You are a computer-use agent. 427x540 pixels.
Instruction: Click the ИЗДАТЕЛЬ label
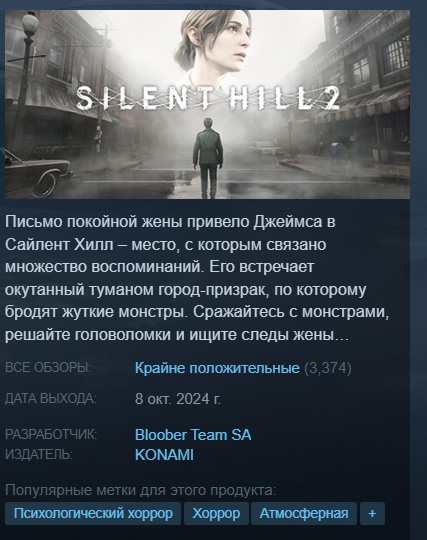coord(39,455)
